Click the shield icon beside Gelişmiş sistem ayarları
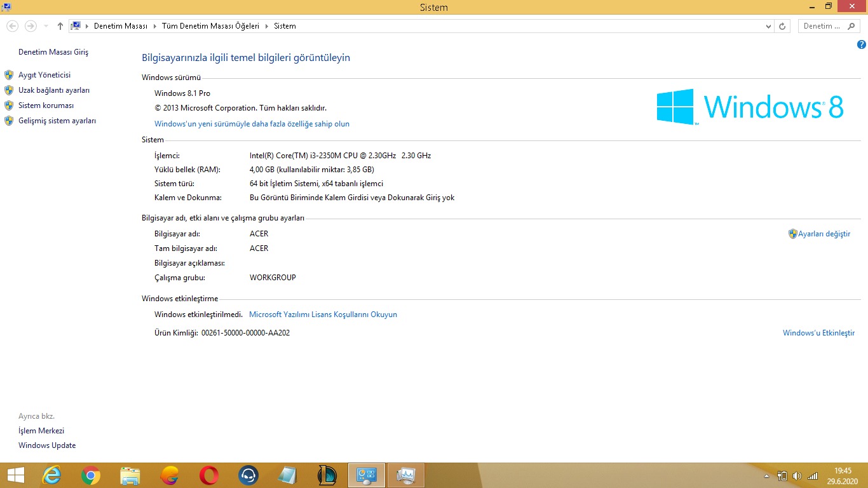Viewport: 868px width, 488px height. pos(9,121)
